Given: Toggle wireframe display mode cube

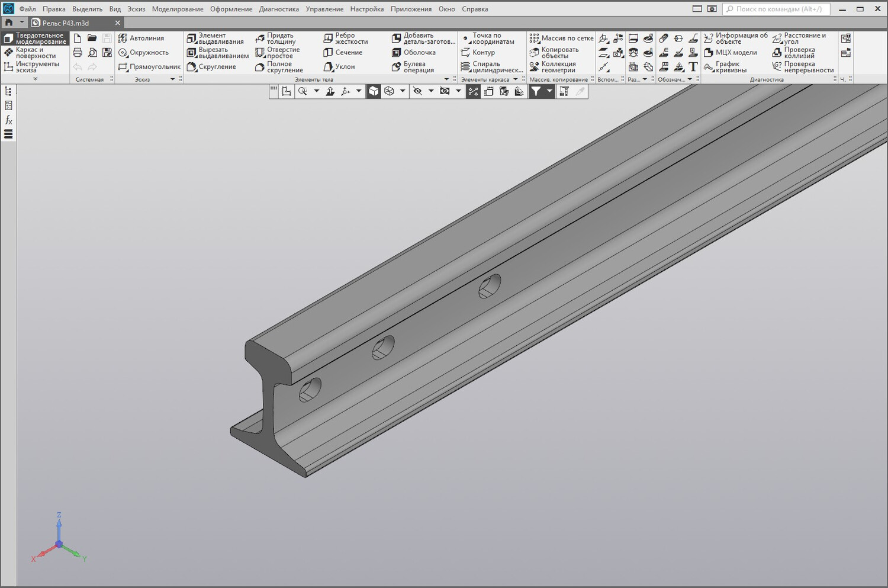Looking at the screenshot, I should [x=389, y=91].
